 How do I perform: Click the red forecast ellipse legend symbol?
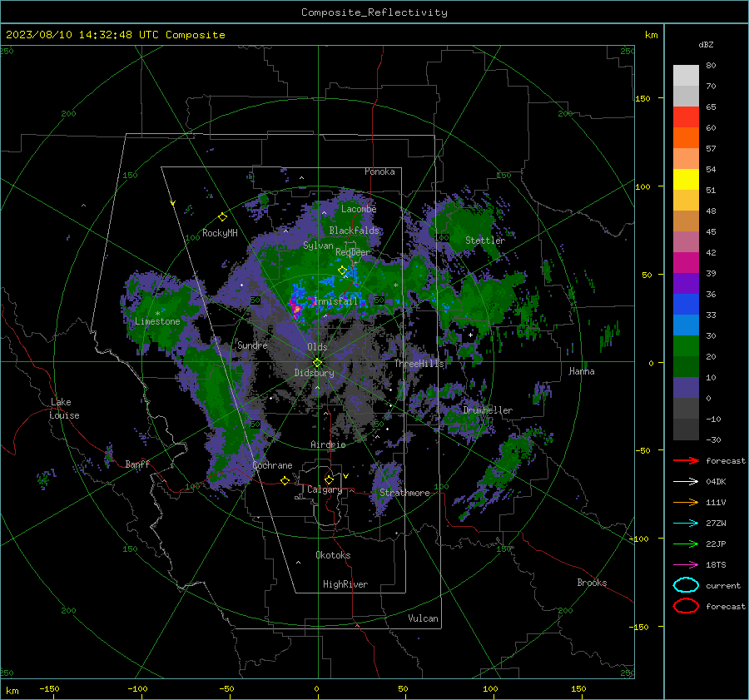click(x=686, y=606)
